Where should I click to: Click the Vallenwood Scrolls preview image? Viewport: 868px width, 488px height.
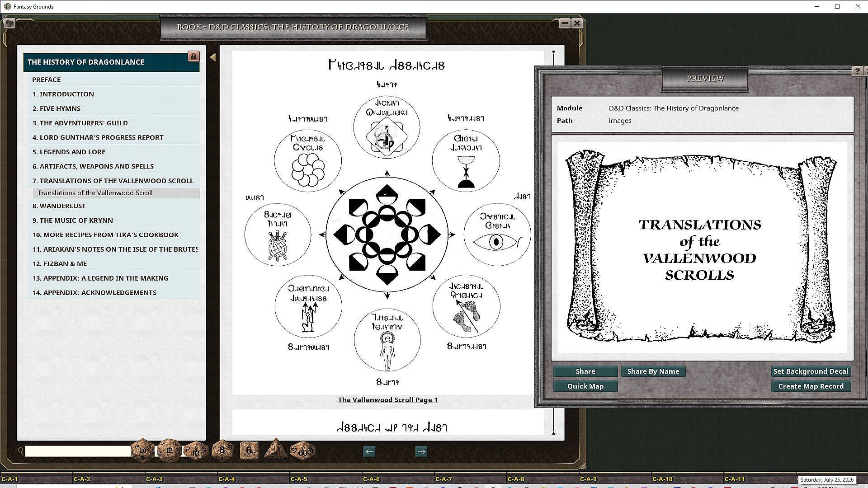point(702,248)
